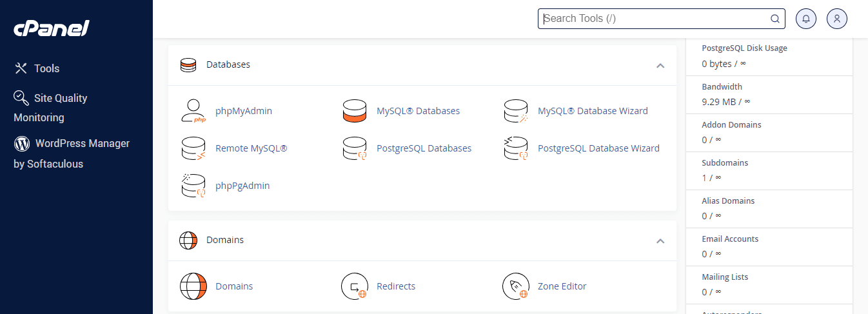Click PostgreSQL Disk Usage statistic label
This screenshot has width=868, height=314.
click(x=744, y=48)
